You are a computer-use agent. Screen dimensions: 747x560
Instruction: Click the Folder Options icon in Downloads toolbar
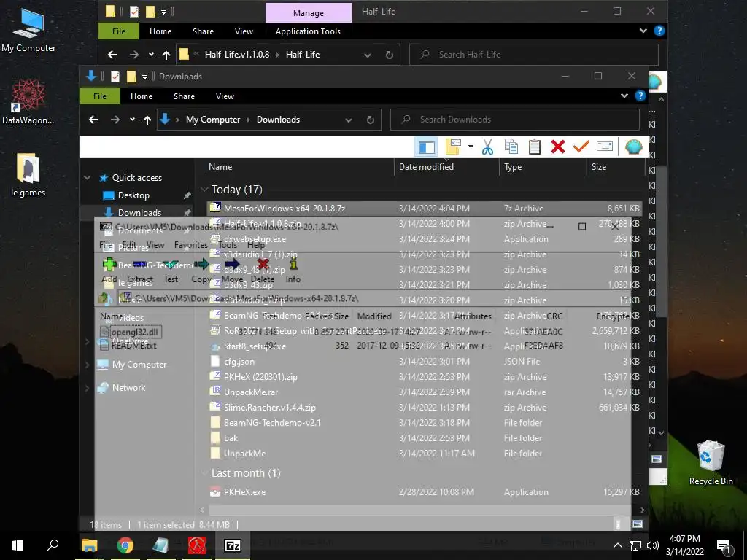point(453,147)
